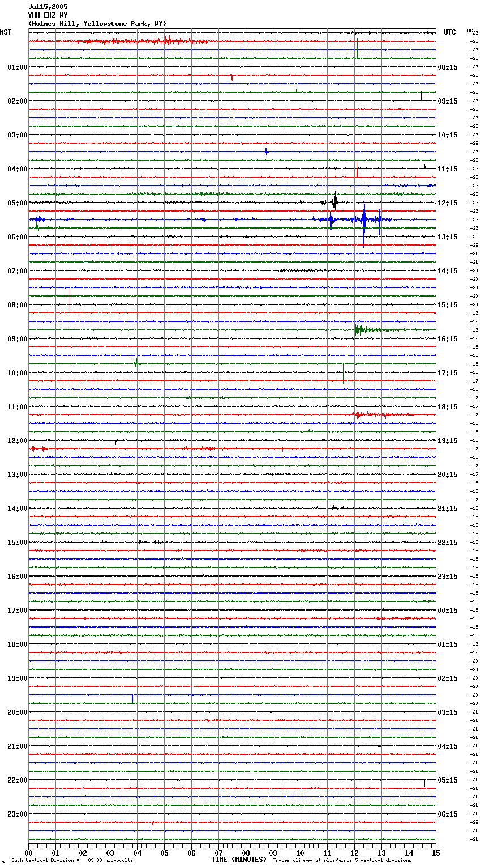Click the 10:15 UTC time label
This screenshot has width=481, height=868.
[448, 135]
